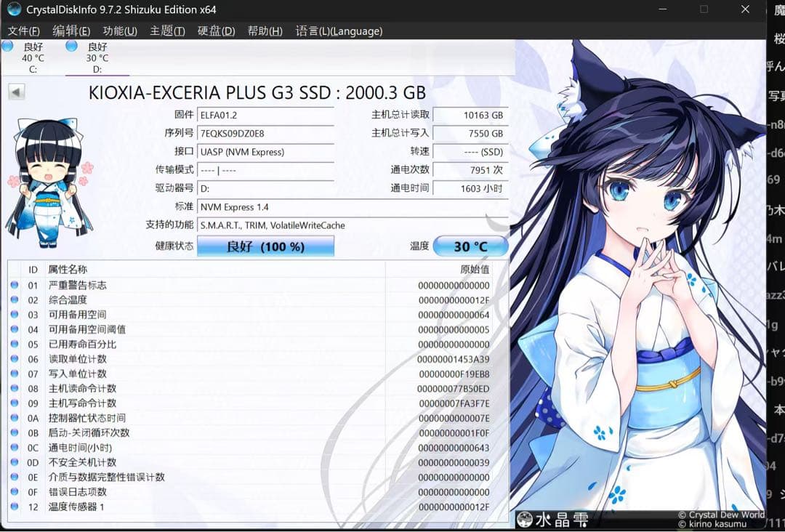Click status dot for attribute 12 温度传感器 1
Screen dimensions: 785x532
click(15, 507)
